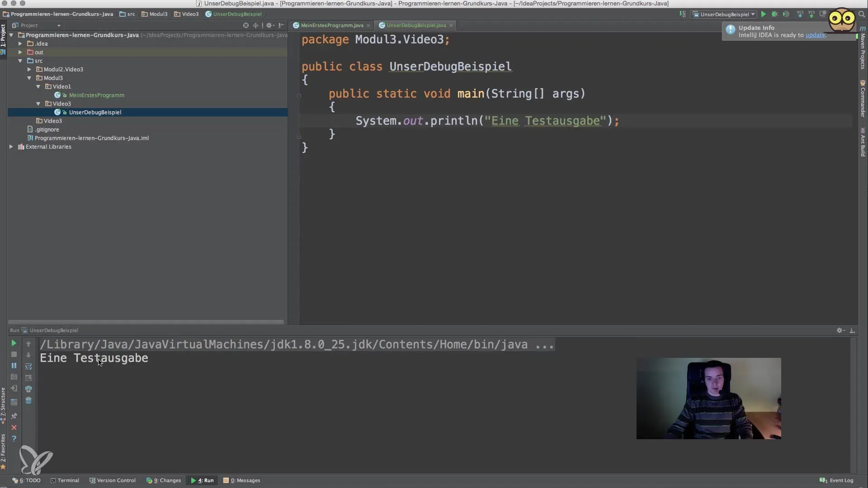Expand External Libraries

(11, 146)
